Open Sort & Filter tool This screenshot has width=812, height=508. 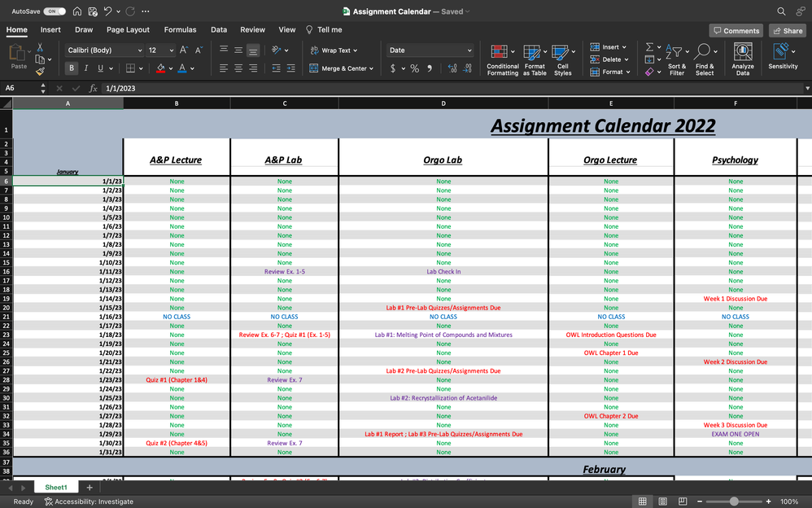[676, 59]
